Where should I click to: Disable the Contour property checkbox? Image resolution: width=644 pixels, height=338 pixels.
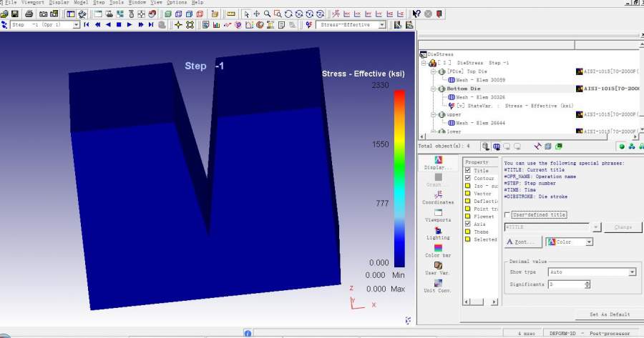[x=467, y=178]
